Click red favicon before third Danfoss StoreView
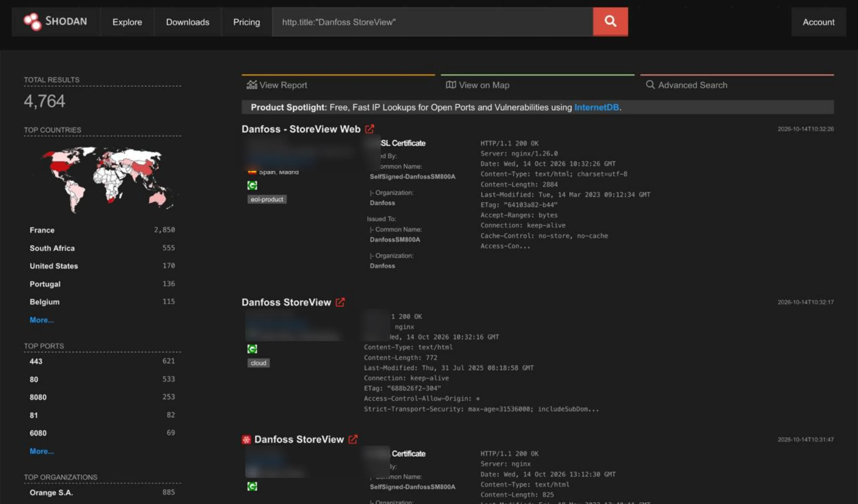 (246, 440)
